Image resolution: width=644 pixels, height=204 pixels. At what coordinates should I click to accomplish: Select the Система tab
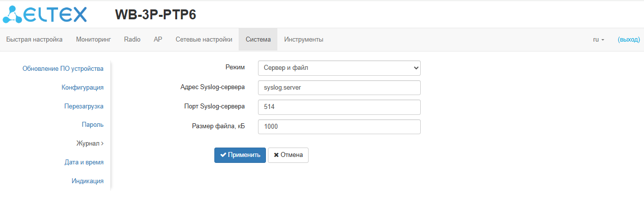click(258, 40)
